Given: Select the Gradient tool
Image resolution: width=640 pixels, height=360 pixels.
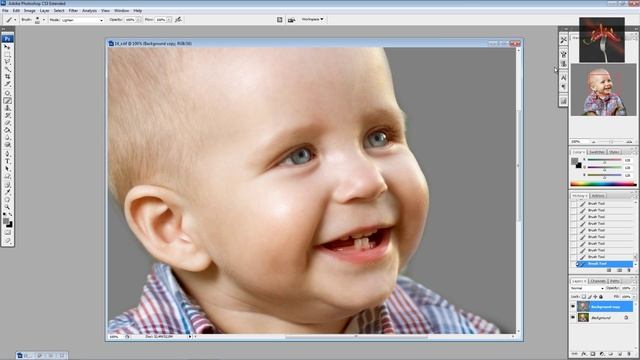Looking at the screenshot, I should 7,130.
